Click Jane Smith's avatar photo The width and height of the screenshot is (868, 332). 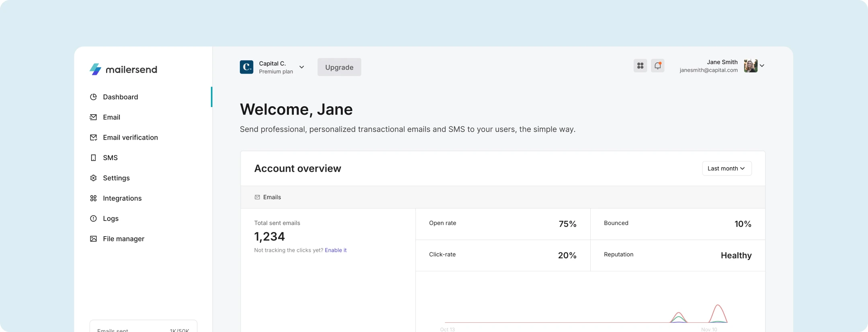750,66
